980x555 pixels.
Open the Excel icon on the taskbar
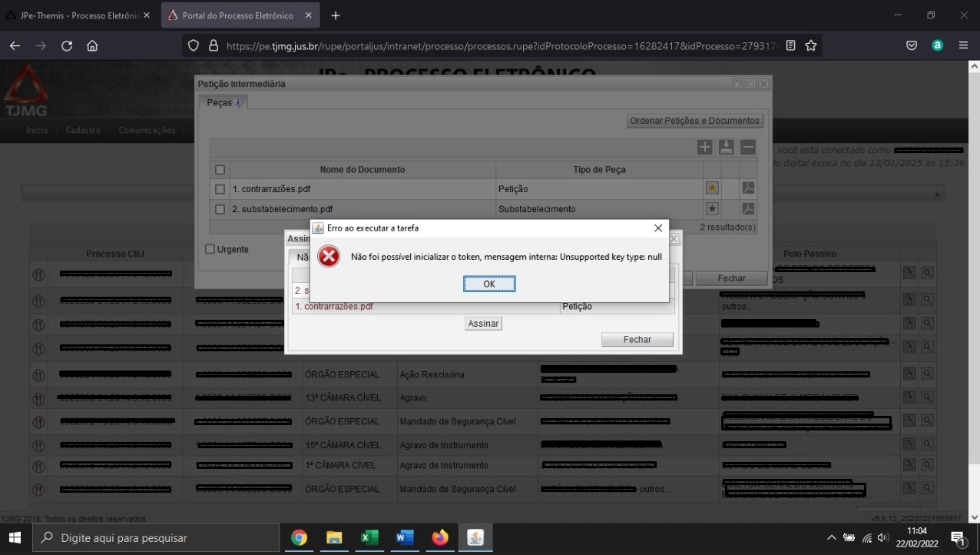[x=369, y=538]
